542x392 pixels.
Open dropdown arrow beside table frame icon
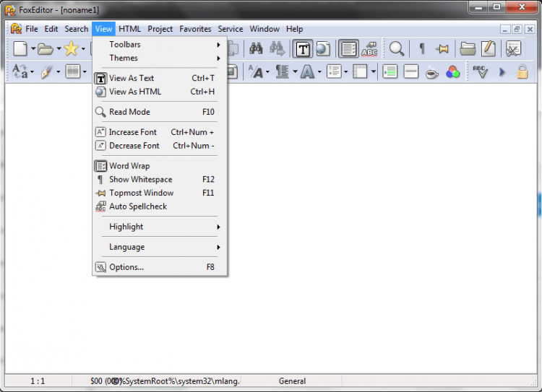[374, 72]
